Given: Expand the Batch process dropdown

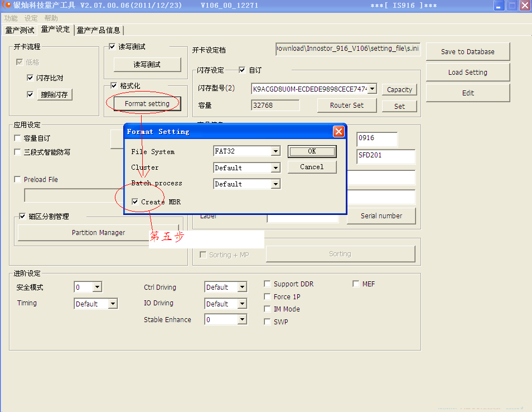Looking at the screenshot, I should (x=275, y=184).
